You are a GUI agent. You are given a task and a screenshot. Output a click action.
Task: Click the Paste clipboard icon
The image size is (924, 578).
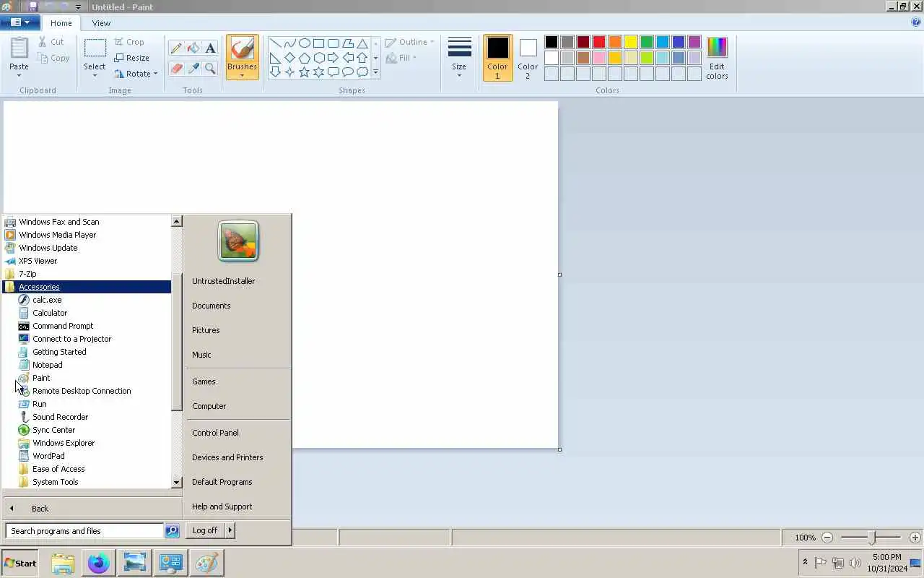point(19,49)
